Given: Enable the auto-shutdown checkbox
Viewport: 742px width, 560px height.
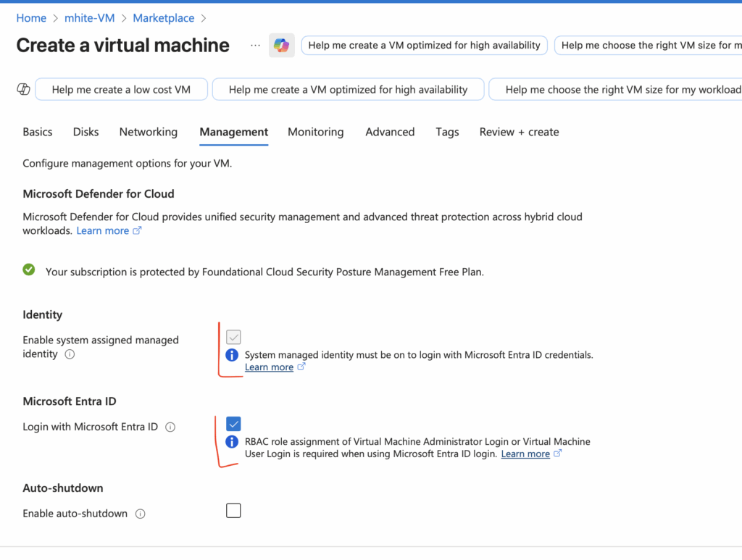Looking at the screenshot, I should [x=233, y=511].
